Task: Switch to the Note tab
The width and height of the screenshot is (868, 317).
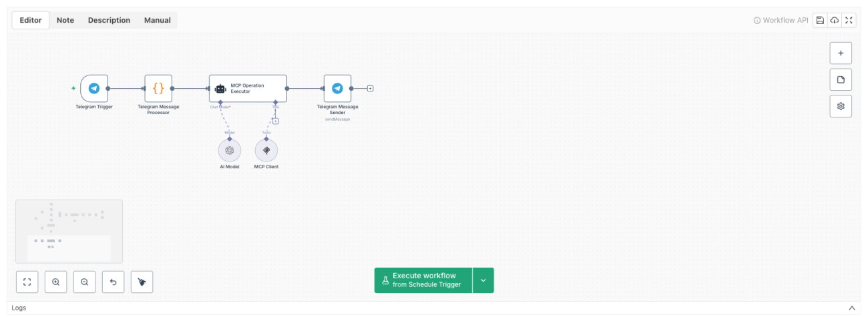Action: pyautogui.click(x=65, y=20)
